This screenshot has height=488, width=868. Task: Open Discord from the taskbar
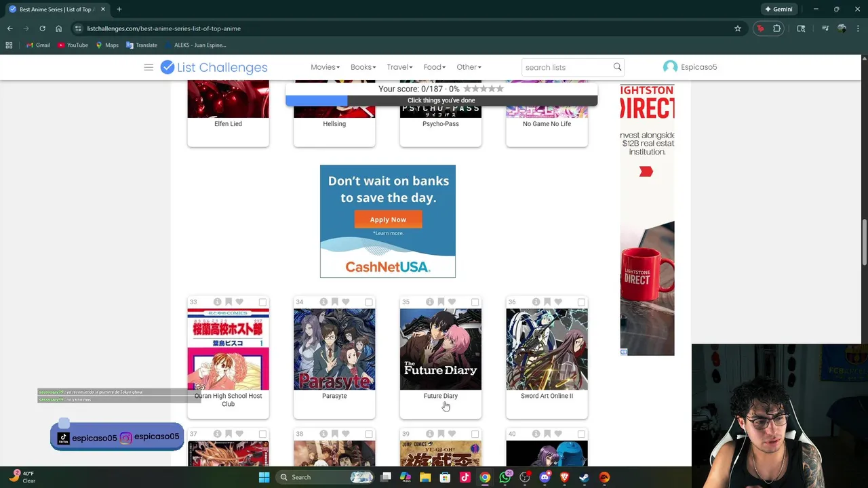coord(545,477)
